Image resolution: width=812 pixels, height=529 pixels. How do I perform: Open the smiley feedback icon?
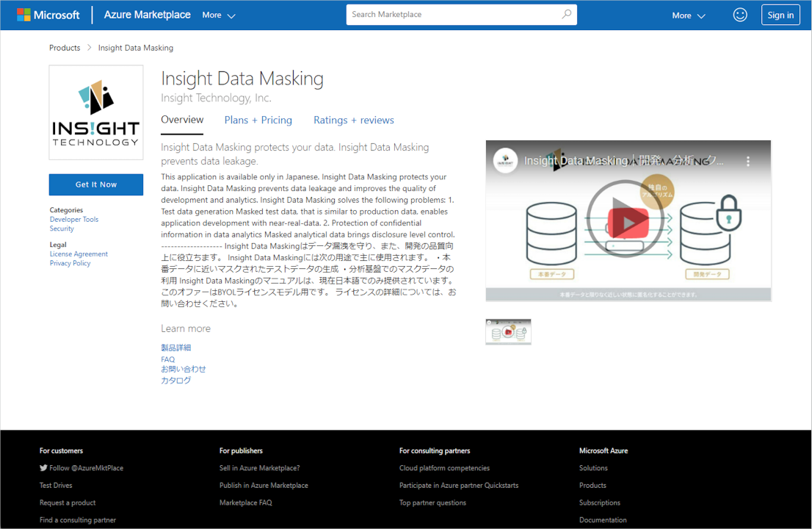click(740, 15)
